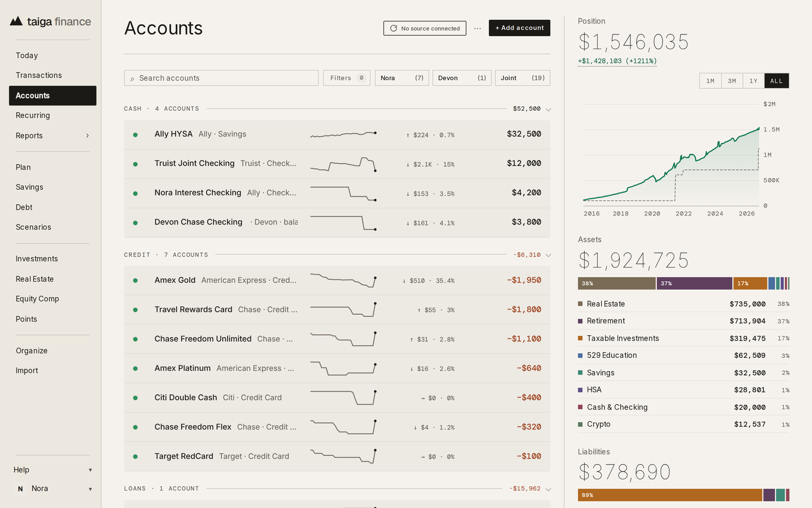Click the Add account button
This screenshot has width=812, height=508.
[x=519, y=28]
